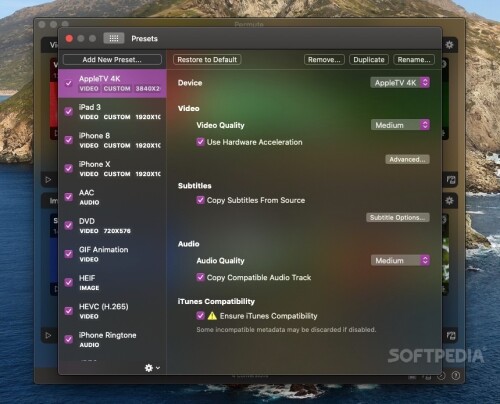Open the grid view icon in Presets toolbar
The image size is (500, 404).
114,38
